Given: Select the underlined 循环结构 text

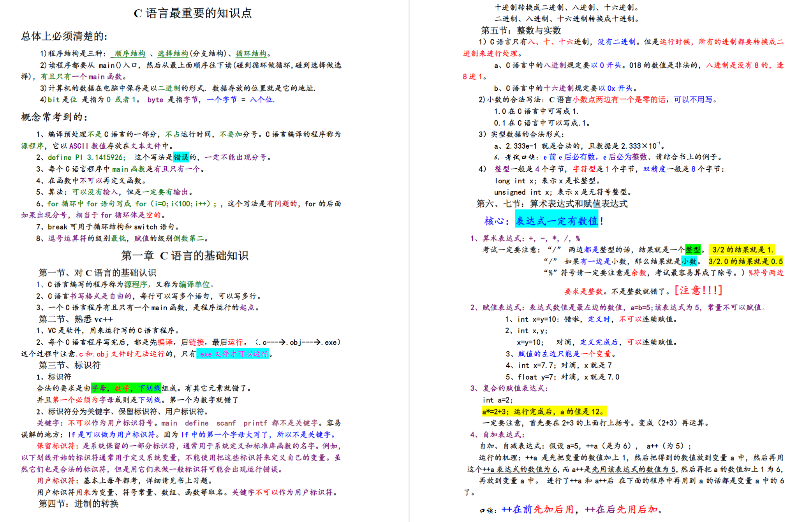Looking at the screenshot, I should pyautogui.click(x=251, y=53).
